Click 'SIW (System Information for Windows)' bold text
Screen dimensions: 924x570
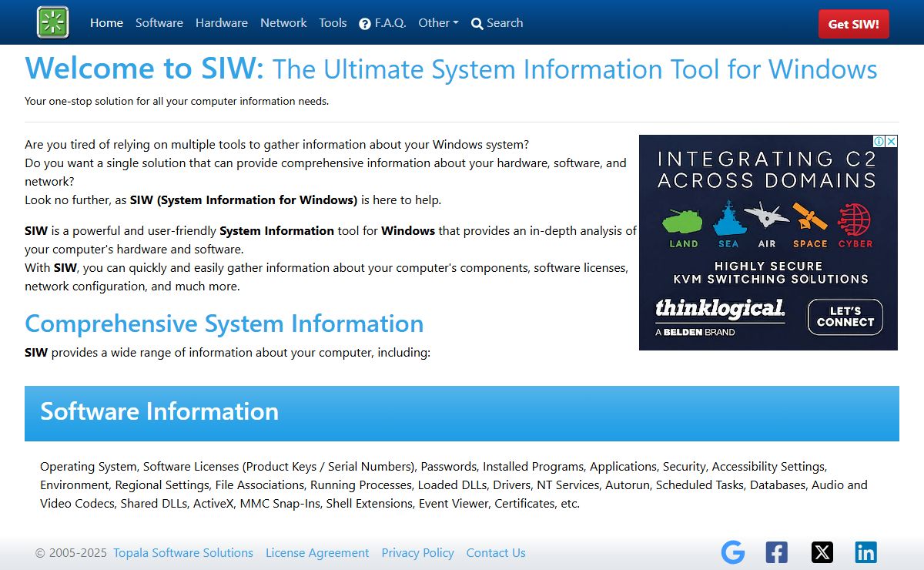(x=243, y=200)
